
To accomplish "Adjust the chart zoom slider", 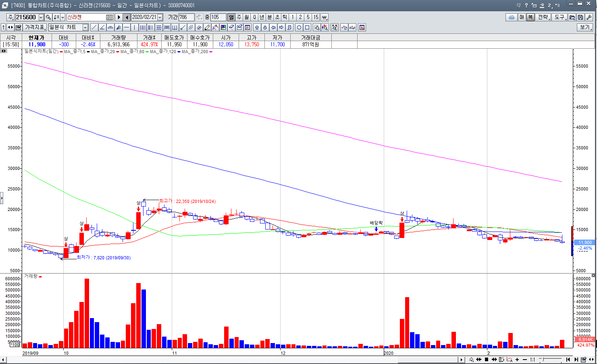I will tap(550, 359).
